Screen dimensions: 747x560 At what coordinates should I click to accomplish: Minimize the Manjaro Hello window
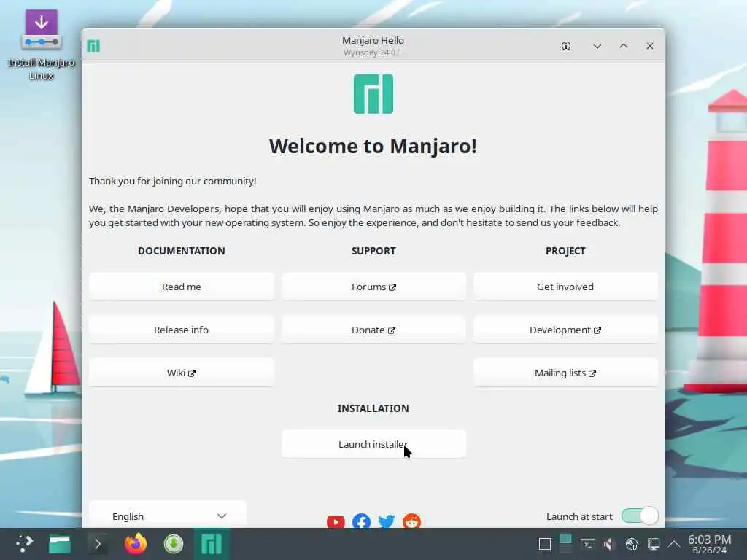(x=597, y=46)
